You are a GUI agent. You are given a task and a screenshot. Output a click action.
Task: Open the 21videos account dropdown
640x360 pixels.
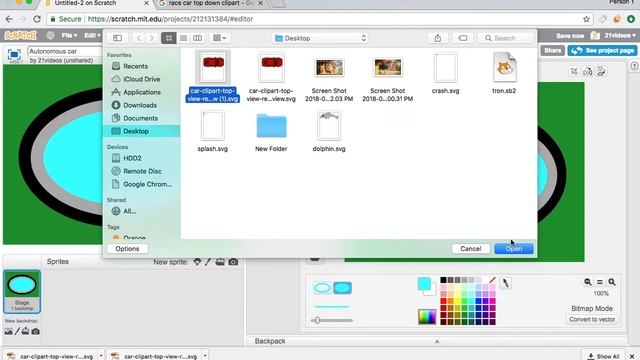click(619, 36)
